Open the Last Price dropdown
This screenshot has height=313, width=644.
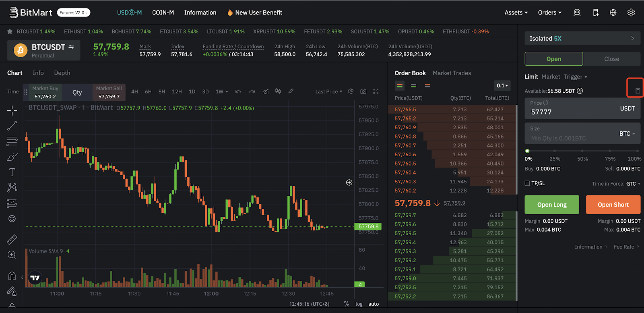[x=329, y=91]
